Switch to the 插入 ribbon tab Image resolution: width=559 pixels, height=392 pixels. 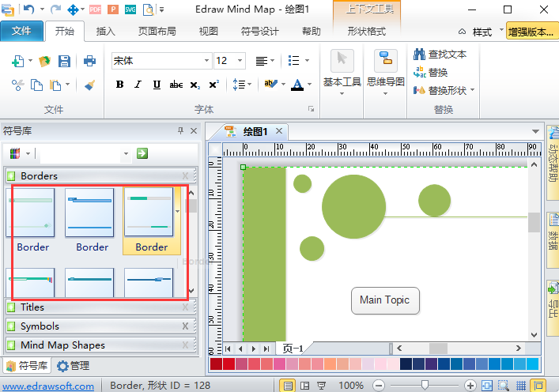[x=105, y=32]
